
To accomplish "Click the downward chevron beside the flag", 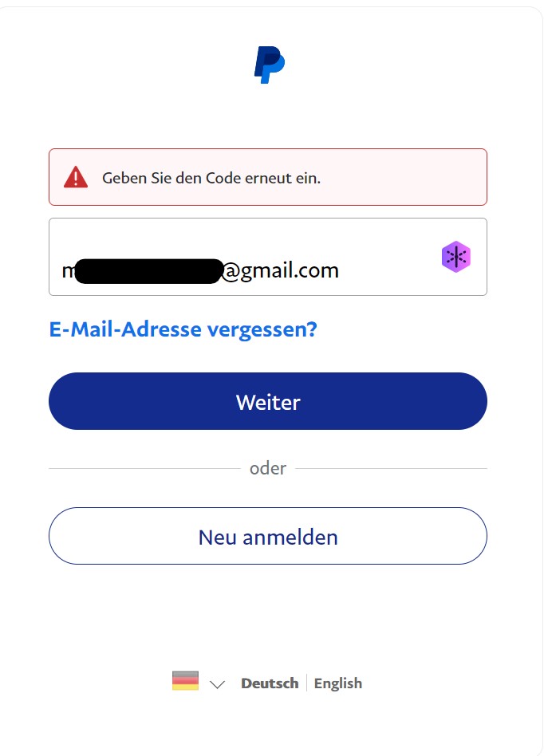I will coord(216,684).
